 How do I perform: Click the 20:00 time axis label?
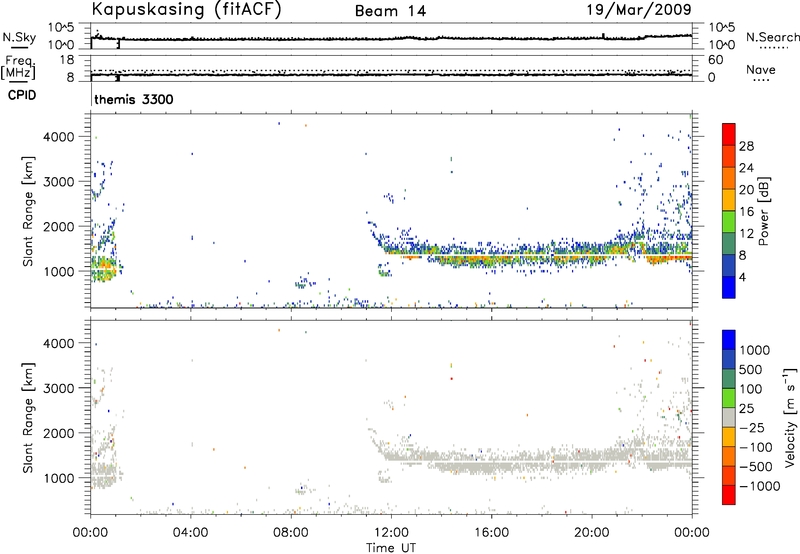591,533
